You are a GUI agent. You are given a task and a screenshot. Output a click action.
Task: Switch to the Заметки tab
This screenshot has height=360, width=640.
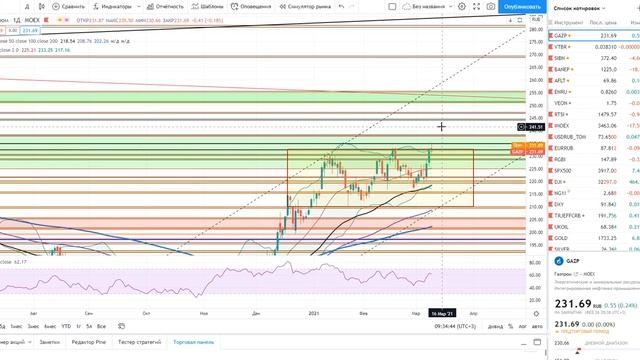click(x=49, y=342)
